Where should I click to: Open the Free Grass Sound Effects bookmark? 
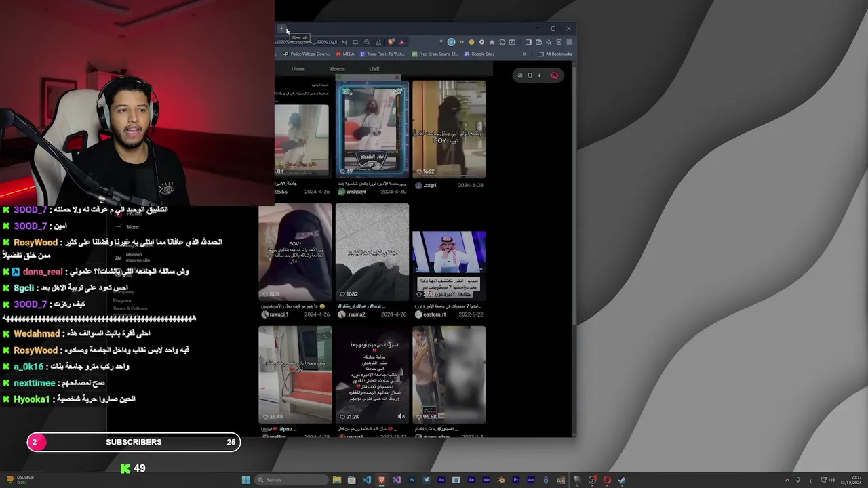click(435, 54)
